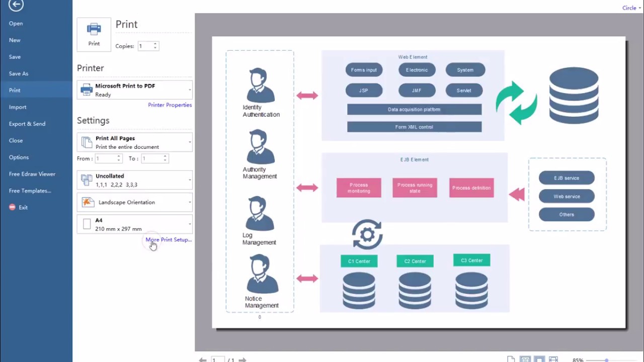Viewport: 644px width, 362px height.
Task: Go back using the top-left arrow
Action: tap(16, 5)
